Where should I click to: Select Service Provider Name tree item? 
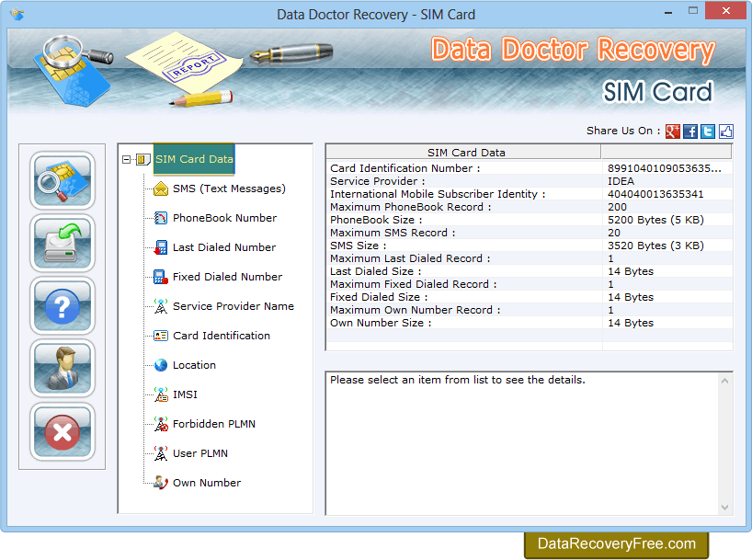click(234, 306)
